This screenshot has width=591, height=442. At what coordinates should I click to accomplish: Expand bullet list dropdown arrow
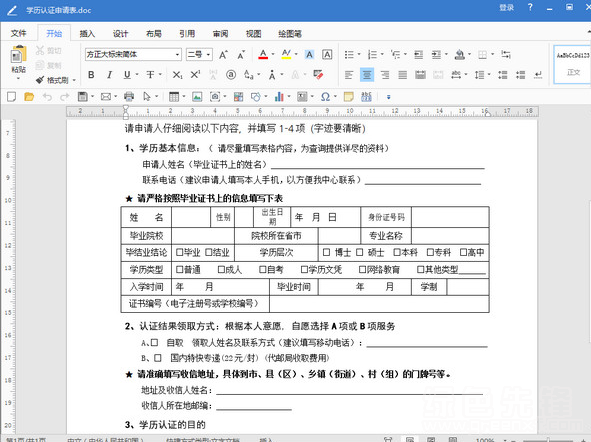[359, 55]
